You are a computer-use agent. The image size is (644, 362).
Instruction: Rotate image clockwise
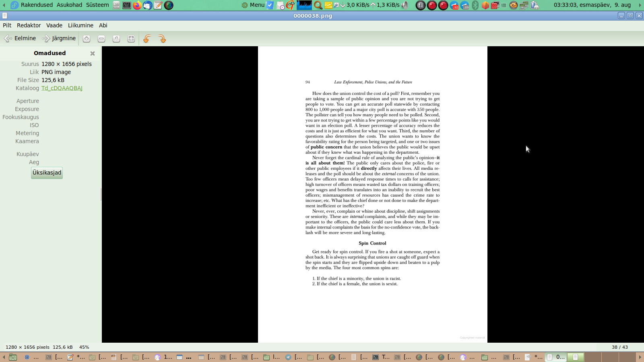162,39
